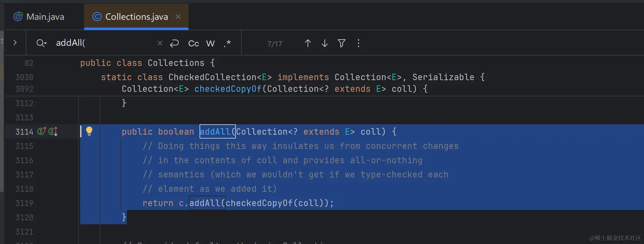This screenshot has height=244, width=644.
Task: Expand the replace field chevron
Action: pyautogui.click(x=15, y=43)
